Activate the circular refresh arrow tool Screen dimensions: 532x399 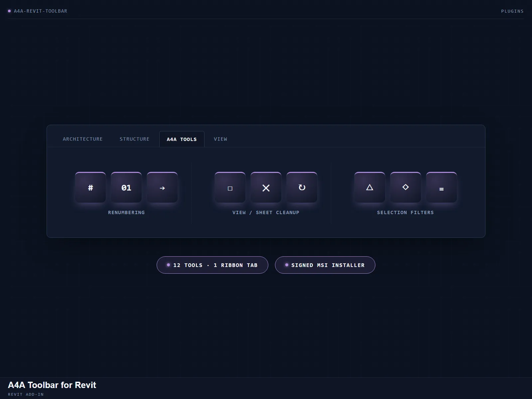302,187
